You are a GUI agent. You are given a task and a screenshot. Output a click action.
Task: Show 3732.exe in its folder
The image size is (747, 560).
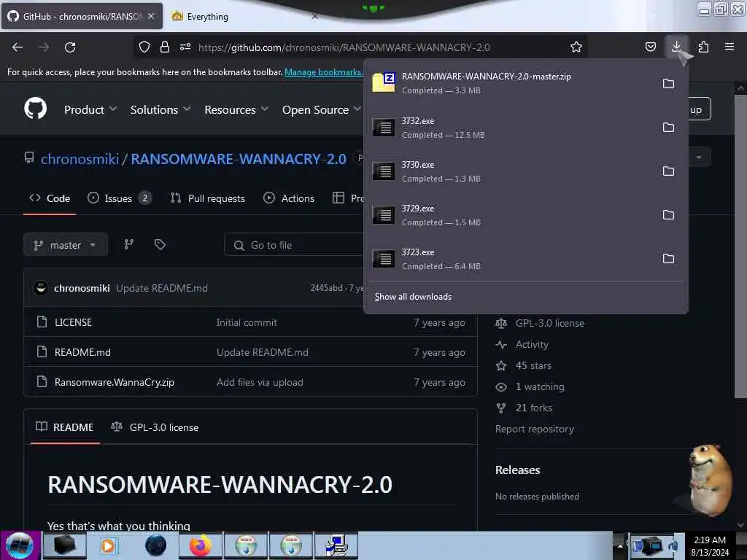(668, 127)
